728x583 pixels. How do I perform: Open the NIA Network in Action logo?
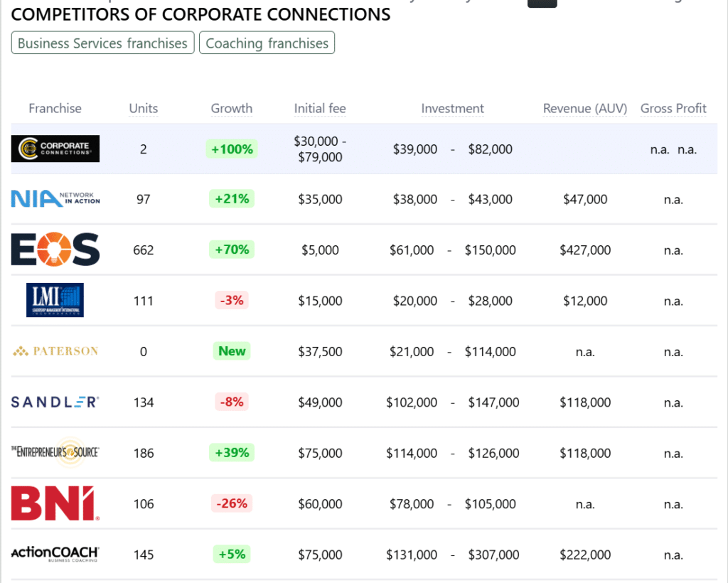tap(55, 198)
